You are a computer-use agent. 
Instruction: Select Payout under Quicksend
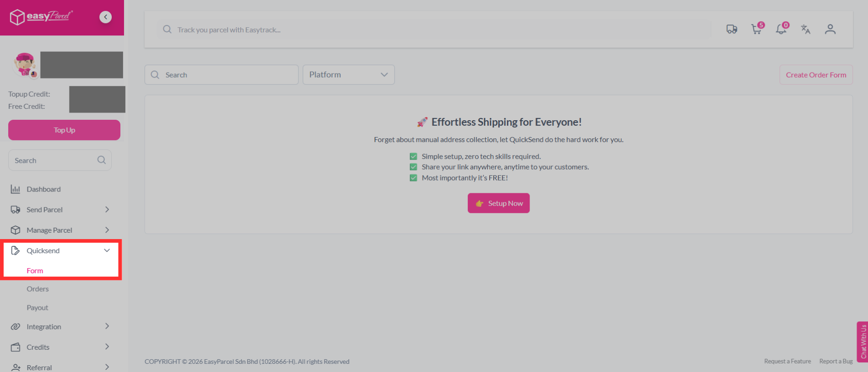click(37, 308)
